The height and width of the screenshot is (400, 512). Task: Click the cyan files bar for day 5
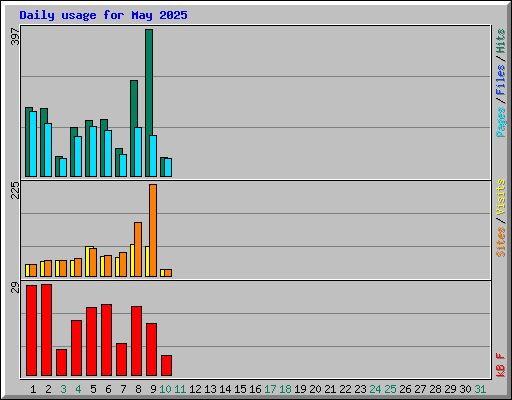click(x=93, y=151)
